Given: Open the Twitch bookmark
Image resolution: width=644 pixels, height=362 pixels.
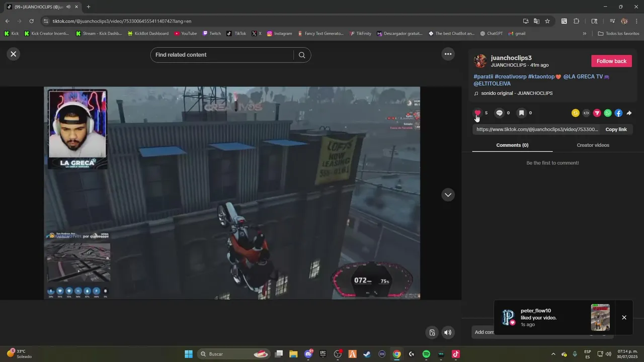Looking at the screenshot, I should click(x=212, y=34).
